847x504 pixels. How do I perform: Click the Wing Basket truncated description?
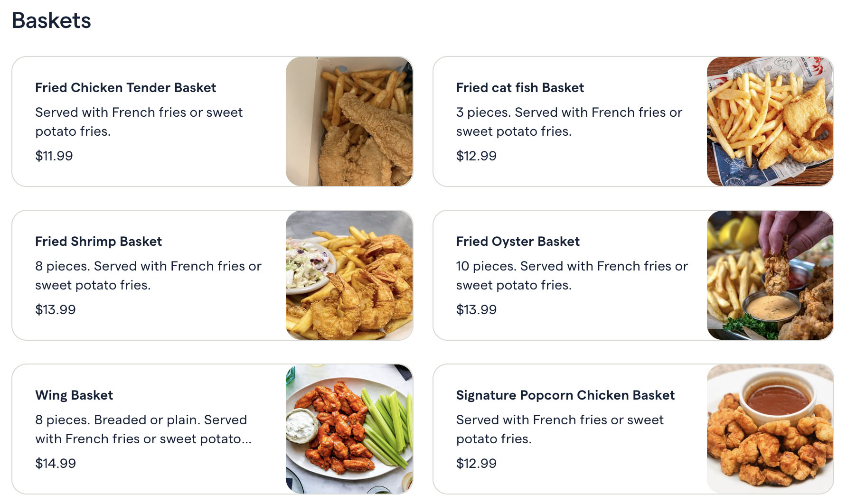point(143,429)
